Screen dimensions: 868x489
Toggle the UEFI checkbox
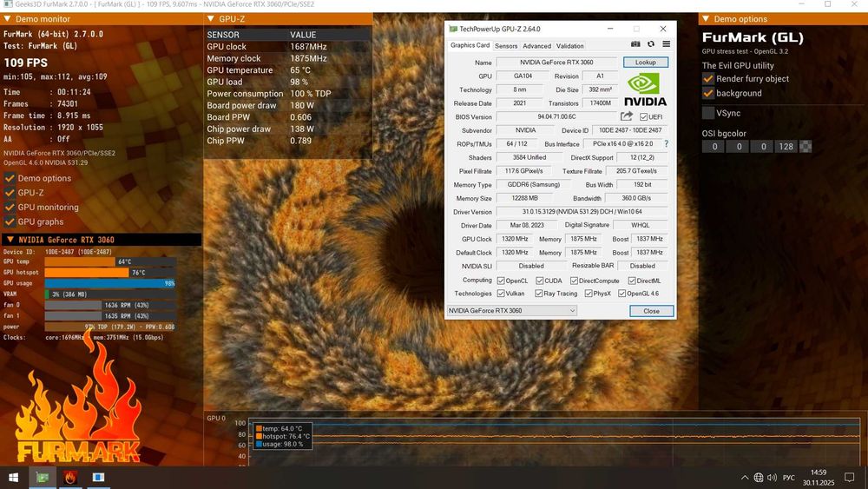tap(643, 117)
